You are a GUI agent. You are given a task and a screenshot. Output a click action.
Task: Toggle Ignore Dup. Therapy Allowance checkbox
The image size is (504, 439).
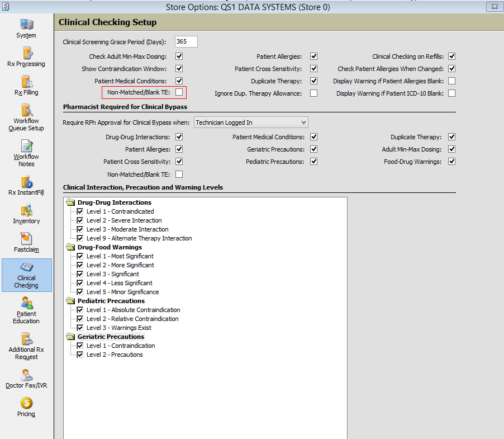pyautogui.click(x=314, y=93)
